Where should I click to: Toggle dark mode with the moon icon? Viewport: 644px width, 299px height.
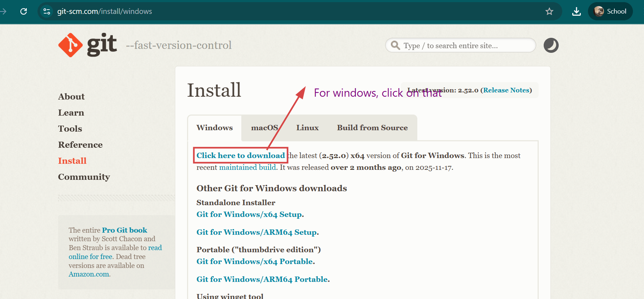click(551, 45)
